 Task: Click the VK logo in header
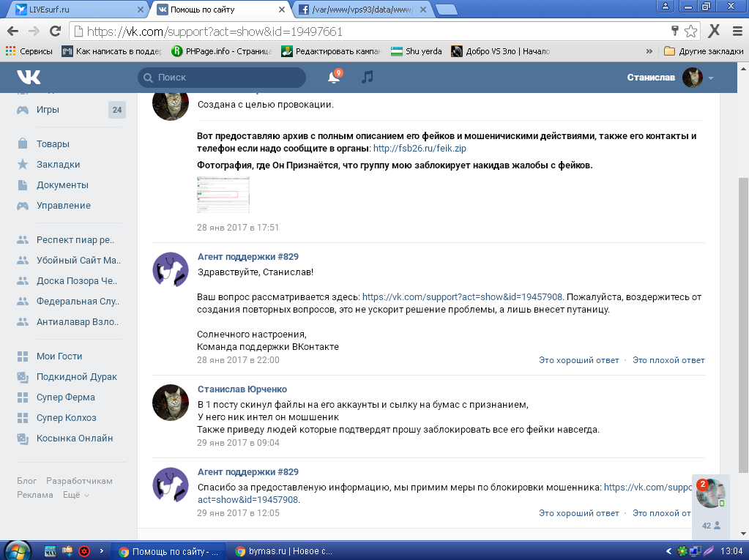29,77
